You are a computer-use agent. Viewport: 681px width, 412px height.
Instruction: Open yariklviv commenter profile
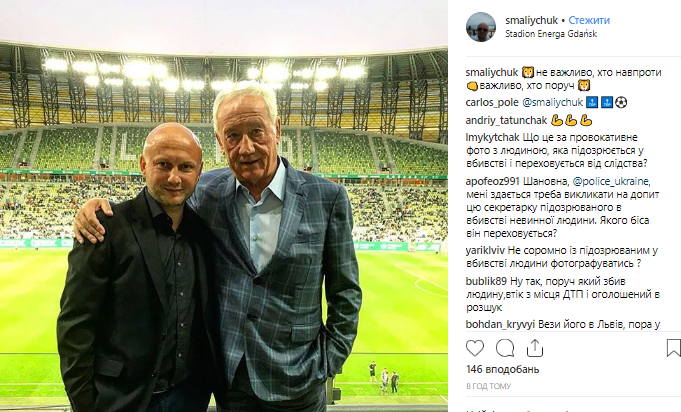pyautogui.click(x=485, y=250)
